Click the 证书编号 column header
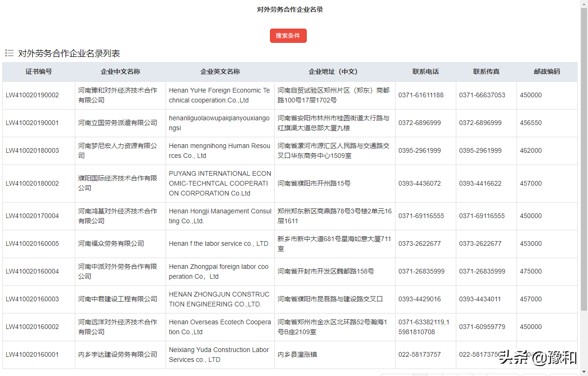 38,71
